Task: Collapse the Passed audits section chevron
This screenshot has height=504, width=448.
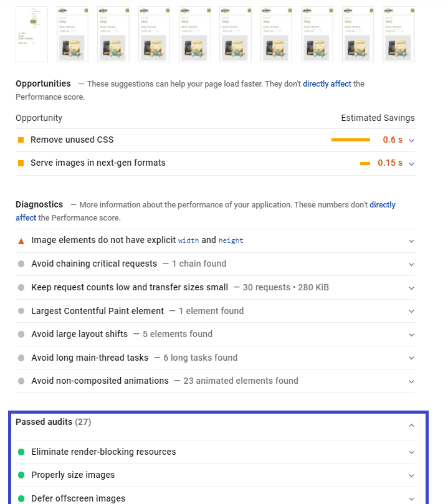Action: [411, 426]
